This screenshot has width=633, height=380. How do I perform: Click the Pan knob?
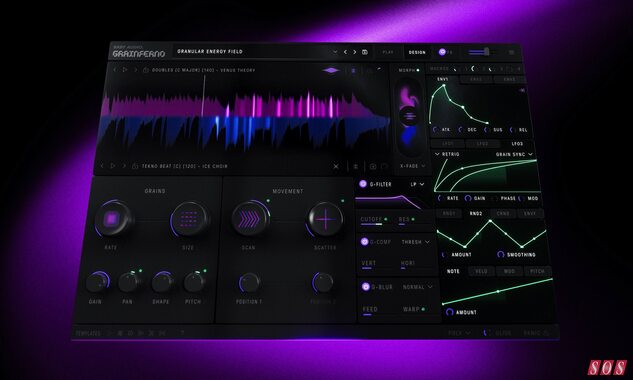pyautogui.click(x=129, y=282)
